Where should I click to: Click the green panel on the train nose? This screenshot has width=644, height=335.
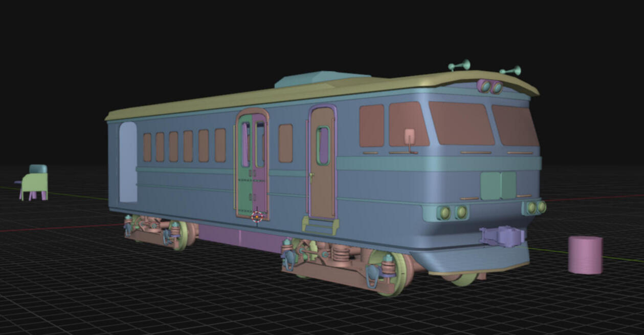tap(498, 185)
